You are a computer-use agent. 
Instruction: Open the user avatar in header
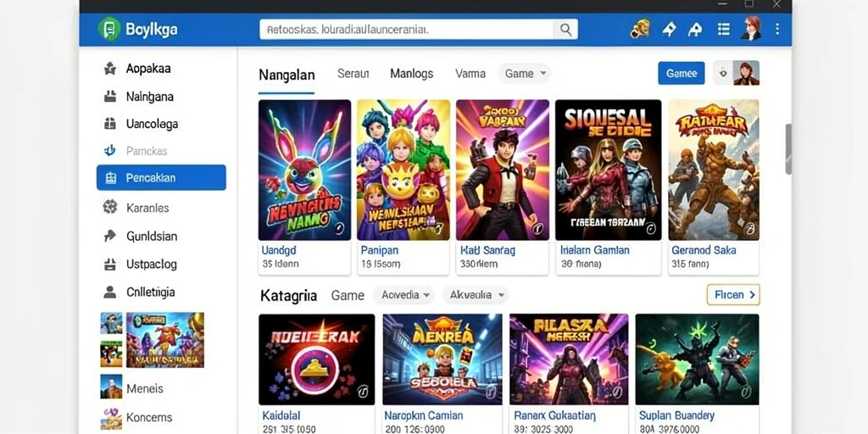pyautogui.click(x=752, y=28)
